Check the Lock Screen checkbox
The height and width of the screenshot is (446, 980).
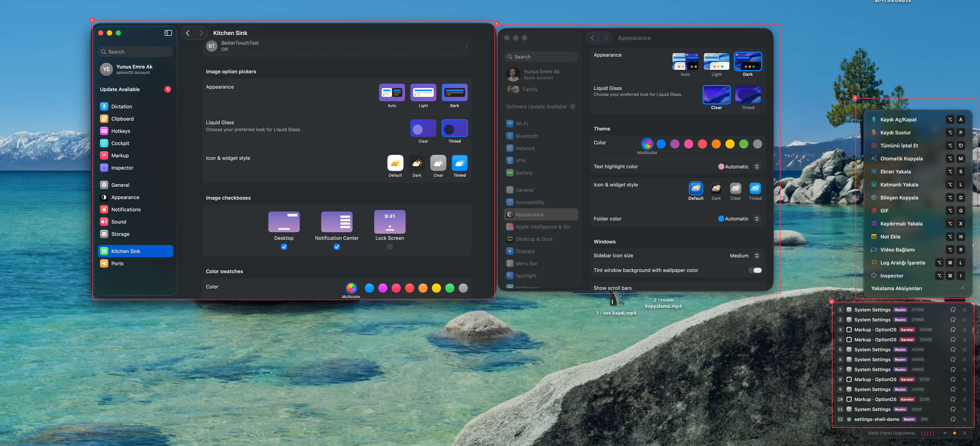(x=390, y=247)
